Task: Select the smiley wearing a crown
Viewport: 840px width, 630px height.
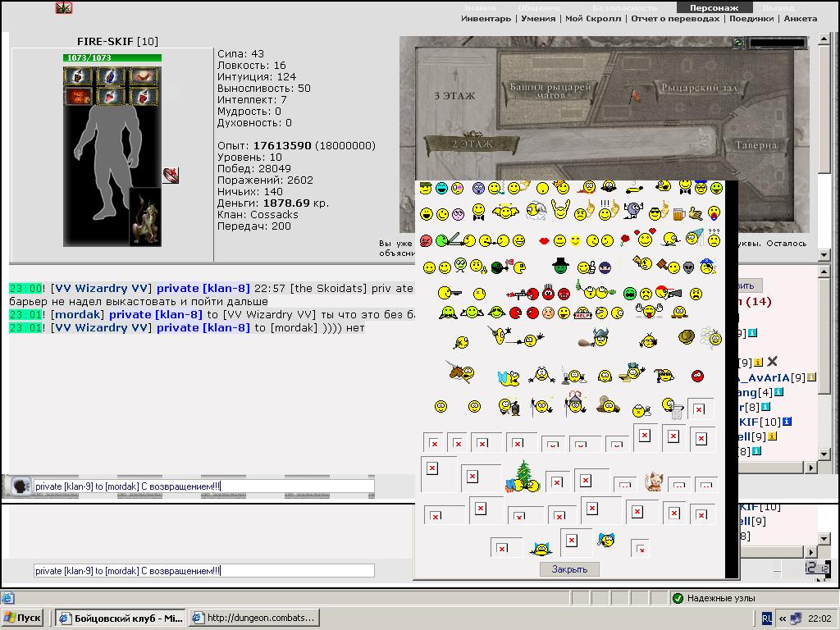Action: tap(561, 187)
